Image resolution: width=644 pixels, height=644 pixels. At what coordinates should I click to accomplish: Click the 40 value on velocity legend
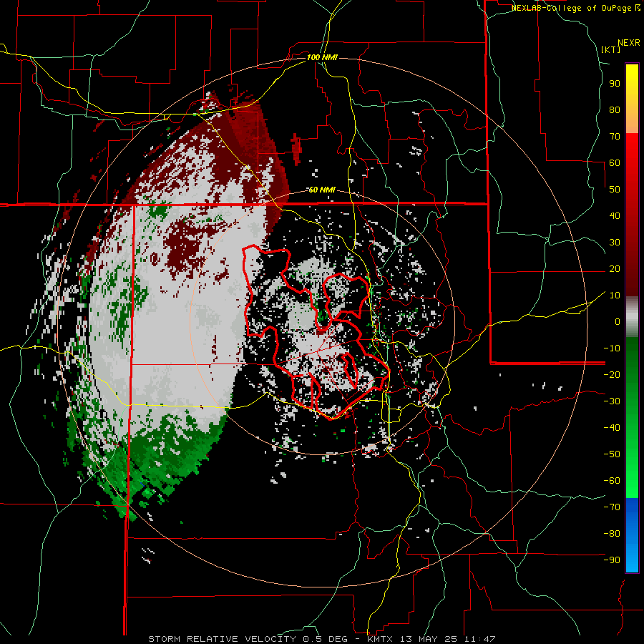(x=615, y=216)
